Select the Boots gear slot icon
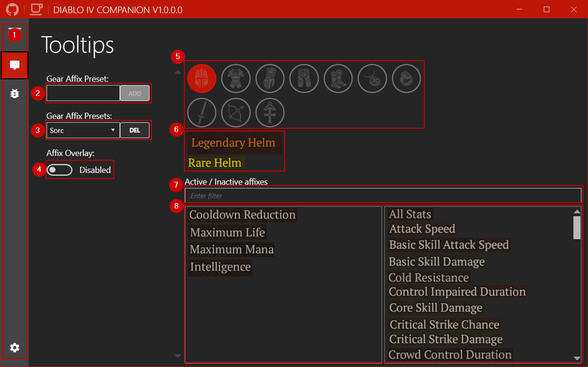 tap(338, 78)
